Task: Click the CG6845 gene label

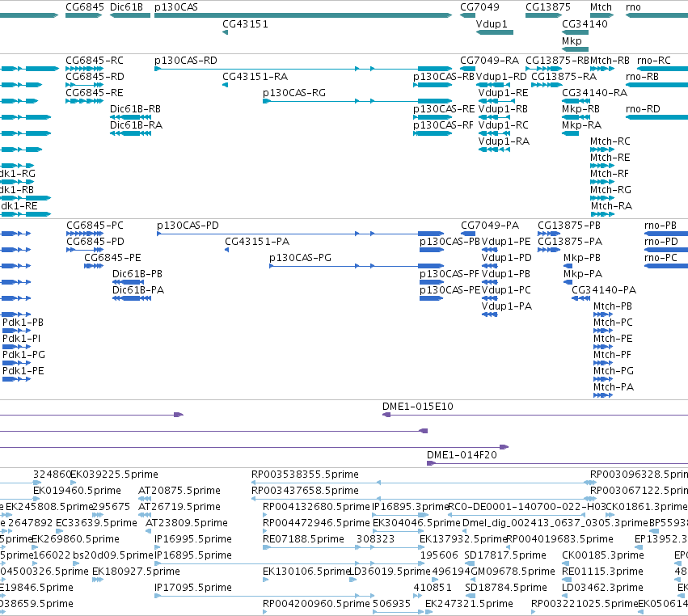Action: pos(85,7)
